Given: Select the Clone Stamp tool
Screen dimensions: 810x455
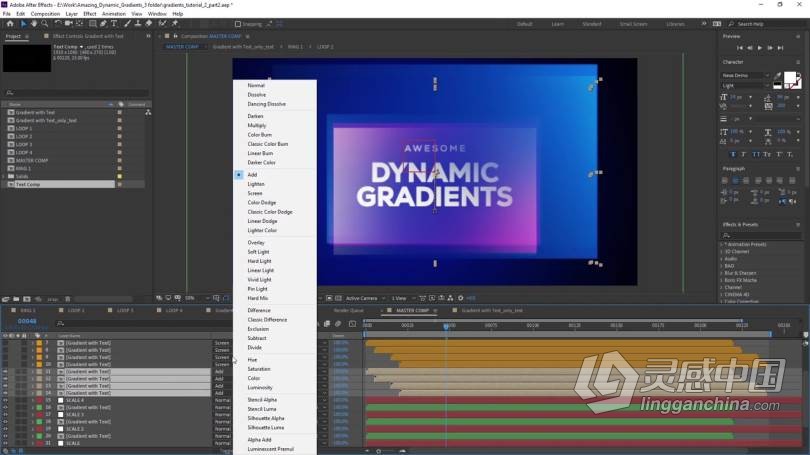Looking at the screenshot, I should (138, 24).
